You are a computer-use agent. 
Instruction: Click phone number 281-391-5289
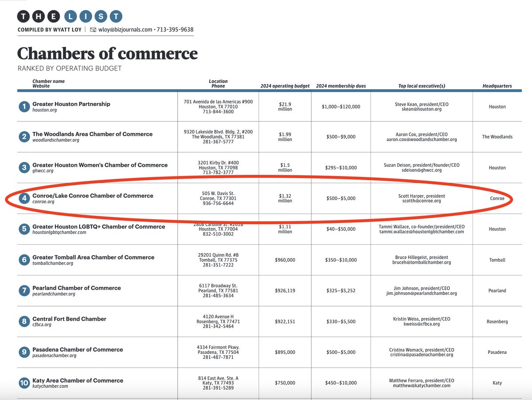point(218,388)
